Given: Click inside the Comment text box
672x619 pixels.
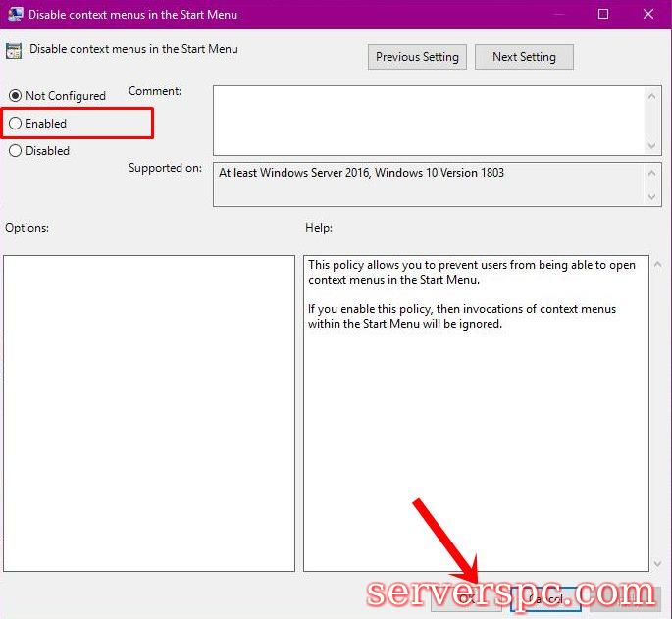Looking at the screenshot, I should [428, 119].
